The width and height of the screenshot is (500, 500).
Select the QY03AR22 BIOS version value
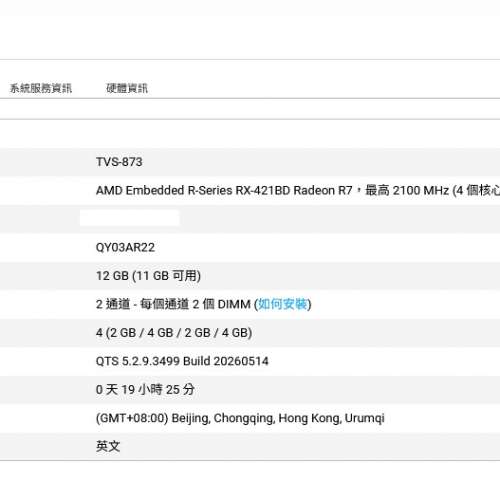pyautogui.click(x=125, y=247)
